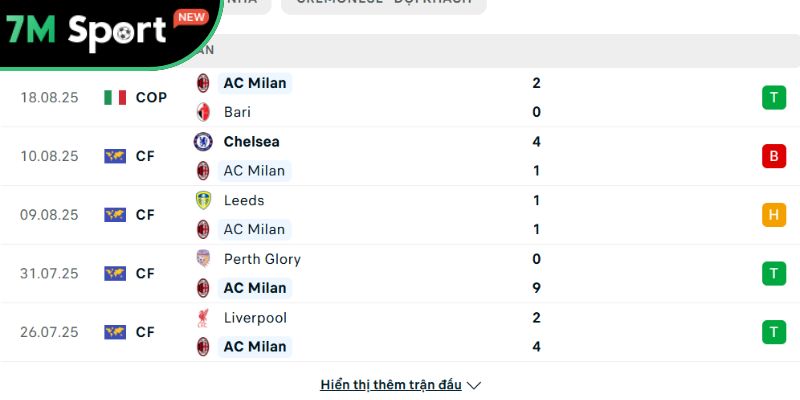This screenshot has height=400, width=800.
Task: Click the Perth Glory crest icon
Action: tap(203, 259)
